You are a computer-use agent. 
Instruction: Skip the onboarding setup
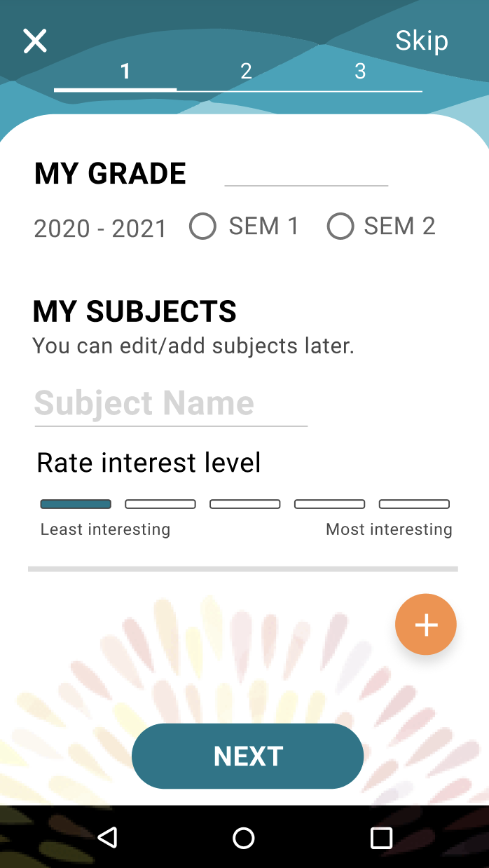pos(422,41)
